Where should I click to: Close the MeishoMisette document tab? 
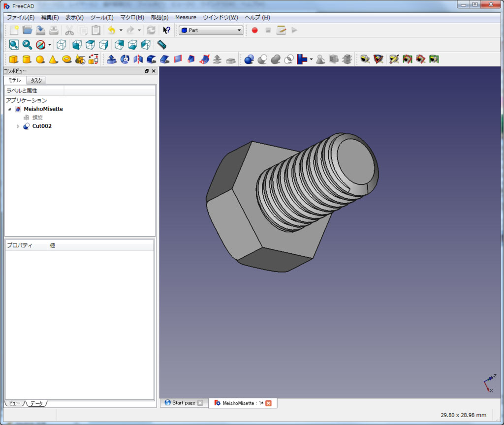pos(268,403)
